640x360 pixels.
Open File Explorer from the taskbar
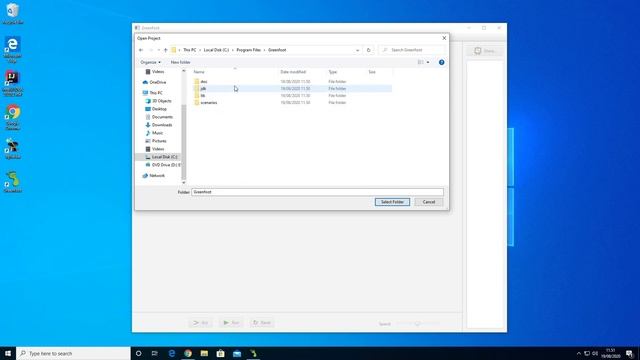click(x=204, y=353)
